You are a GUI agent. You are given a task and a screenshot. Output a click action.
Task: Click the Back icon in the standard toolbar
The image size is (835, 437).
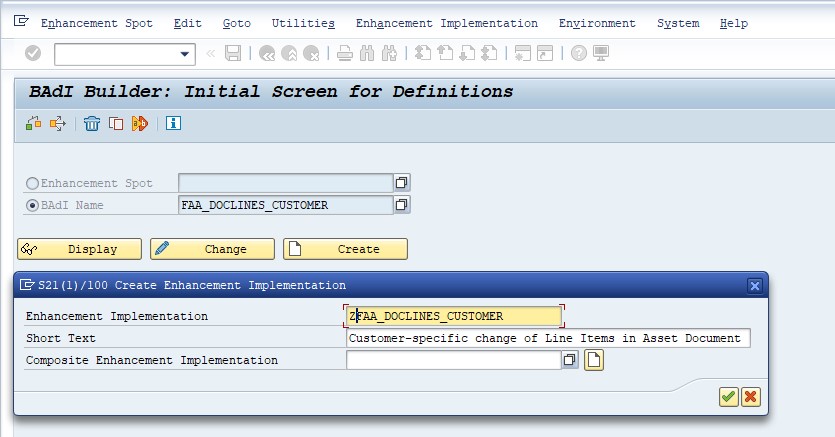(267, 53)
